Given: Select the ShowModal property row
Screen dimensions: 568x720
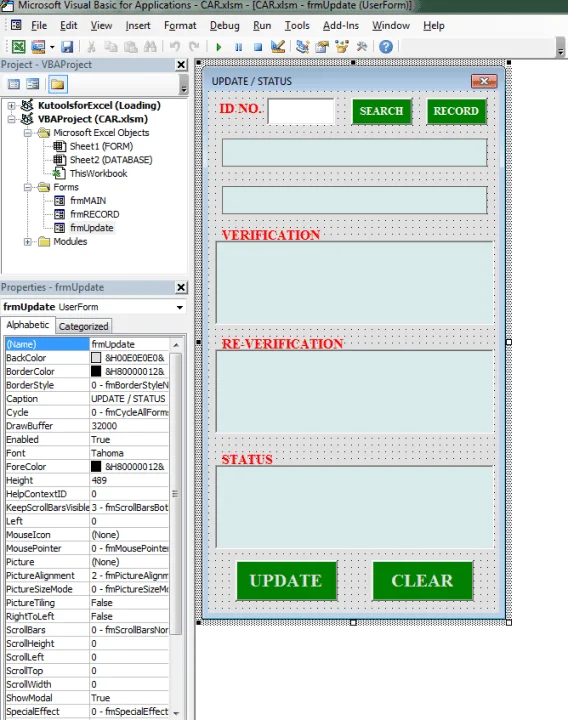Looking at the screenshot, I should pos(87,698).
